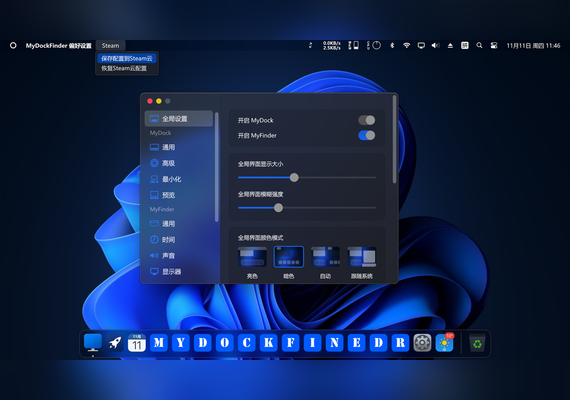The image size is (570, 400).
Task: Click the letter K icon in the dock
Action: [269, 343]
